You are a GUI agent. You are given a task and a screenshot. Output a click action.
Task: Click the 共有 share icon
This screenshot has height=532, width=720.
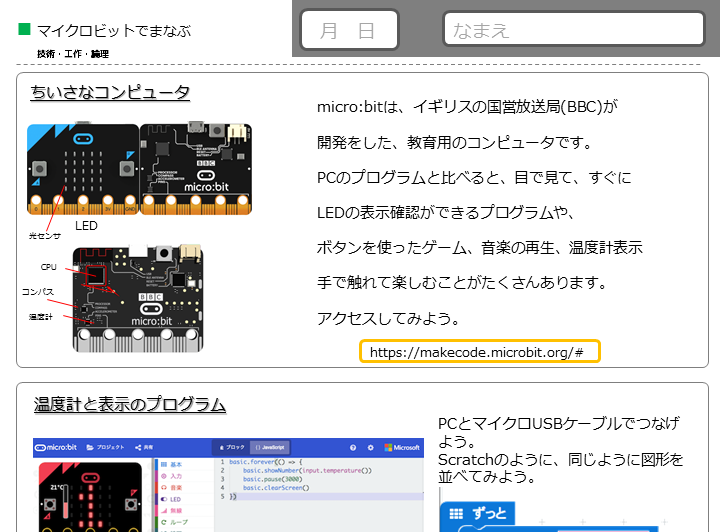pyautogui.click(x=144, y=447)
